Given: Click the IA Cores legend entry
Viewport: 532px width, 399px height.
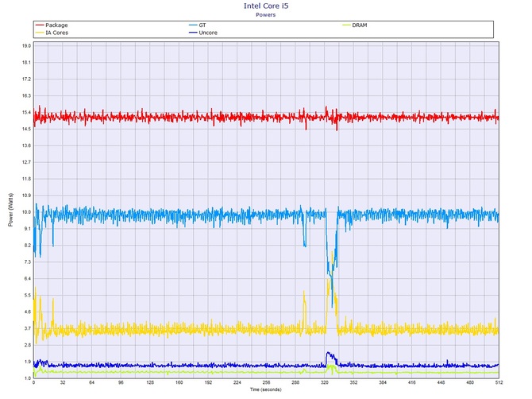Looking at the screenshot, I should coord(52,33).
